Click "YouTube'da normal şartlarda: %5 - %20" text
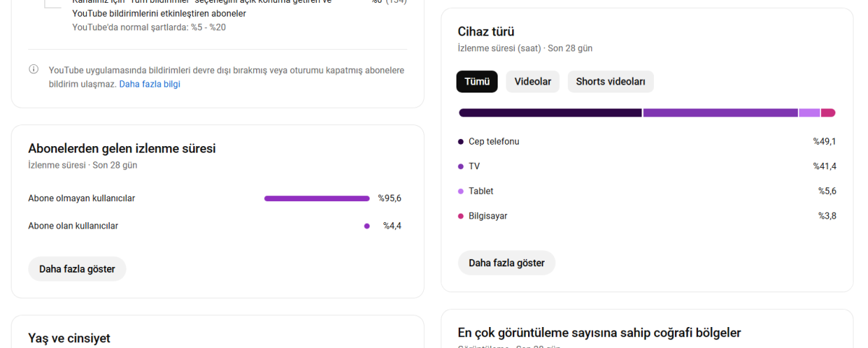Screen dimensions: 868x348 pyautogui.click(x=149, y=27)
